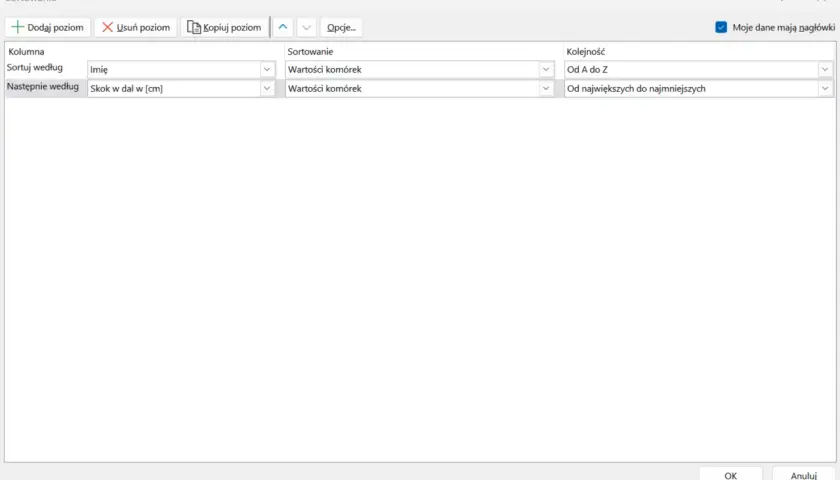Click the Usuń poziom button
The image size is (840, 480).
(x=136, y=27)
